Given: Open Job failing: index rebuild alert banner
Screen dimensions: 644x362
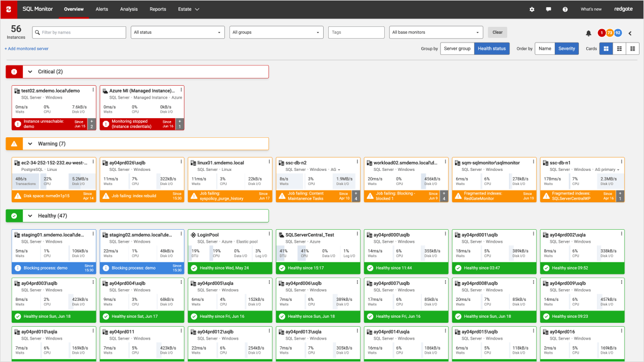Looking at the screenshot, I should pyautogui.click(x=142, y=196).
